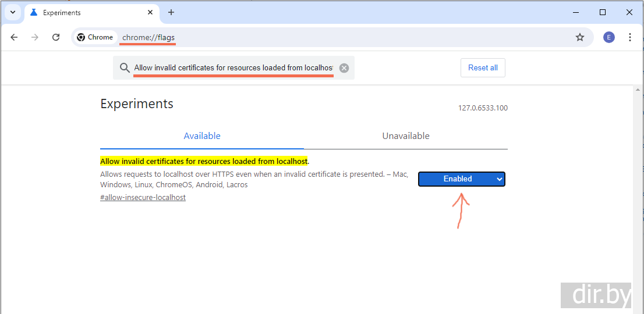Bookmark this page with the star icon
Screen dimensions: 644x314
(579, 37)
